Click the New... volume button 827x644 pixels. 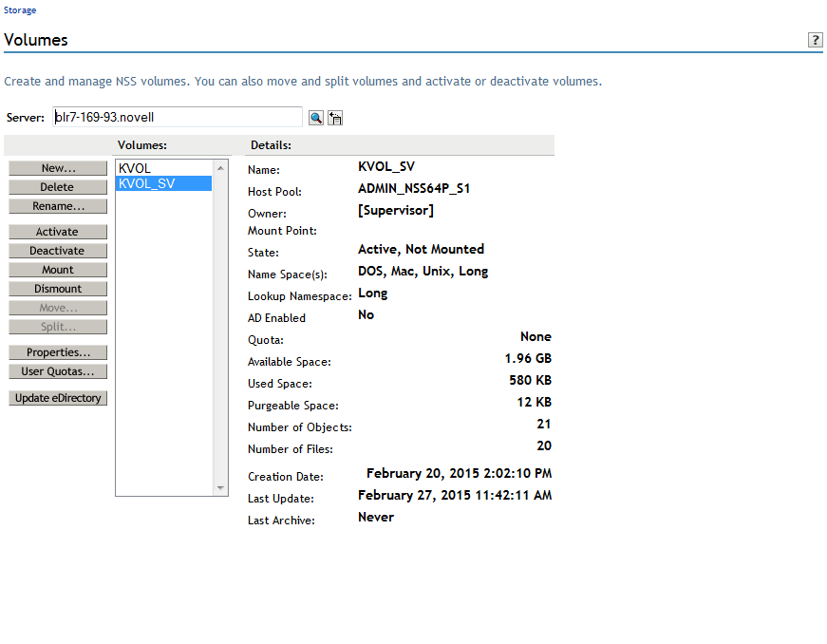pos(58,168)
